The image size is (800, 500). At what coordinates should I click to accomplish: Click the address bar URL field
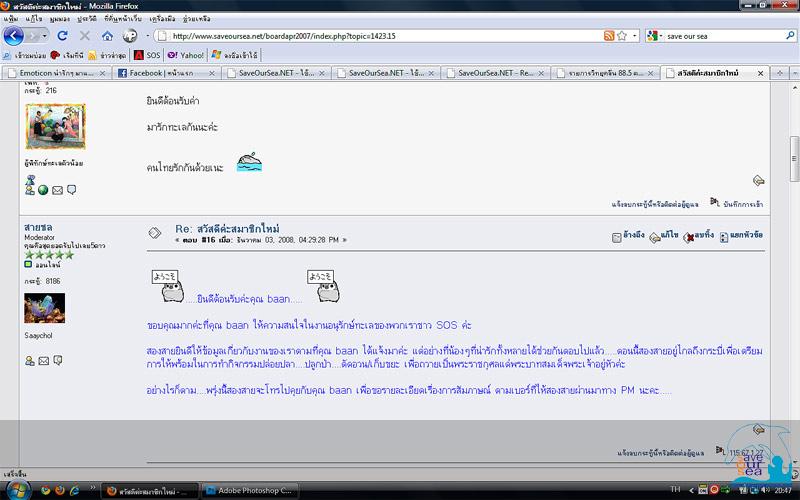(380, 36)
